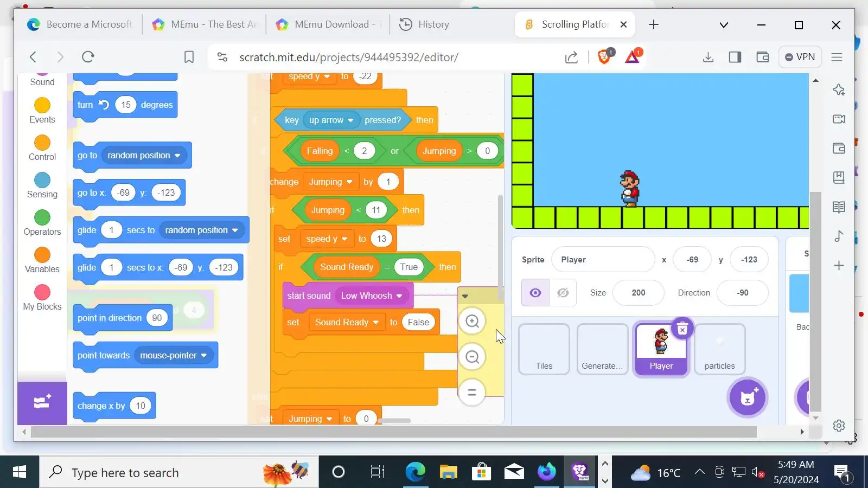Select the Tiles sprite thumbnail
The image size is (868, 488).
click(544, 349)
